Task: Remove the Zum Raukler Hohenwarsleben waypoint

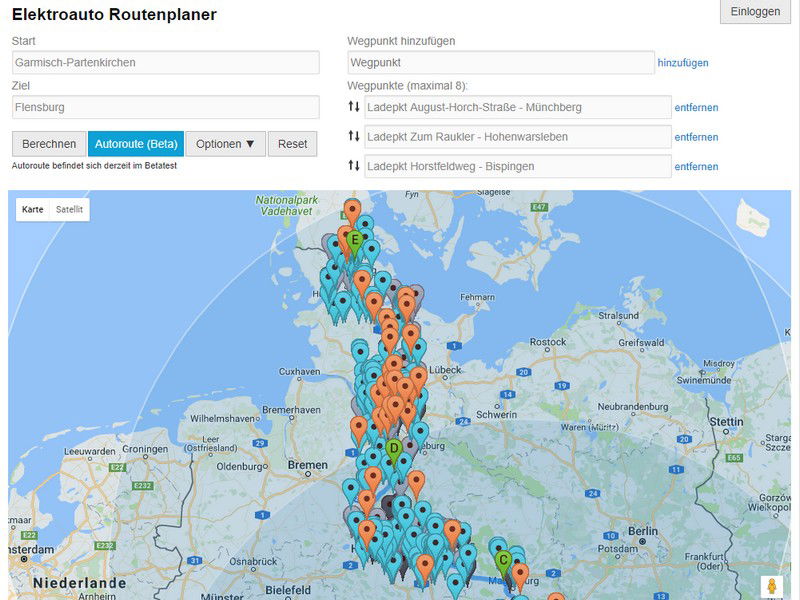Action: coord(696,137)
